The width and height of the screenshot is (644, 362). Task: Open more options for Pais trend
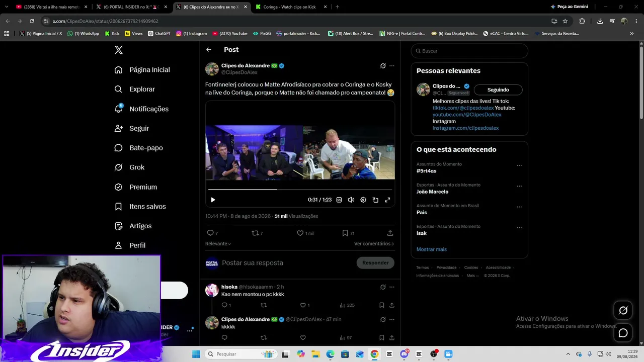click(519, 207)
